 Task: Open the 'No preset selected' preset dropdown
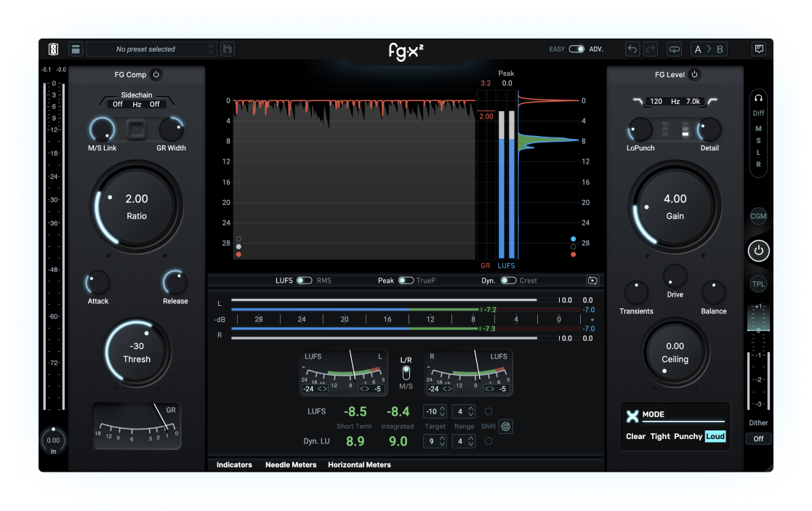tap(152, 49)
